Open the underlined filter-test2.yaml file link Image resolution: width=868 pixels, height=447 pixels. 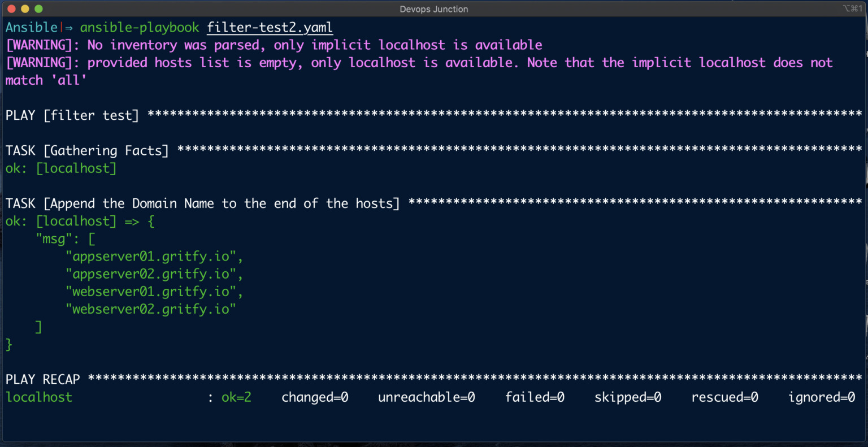tap(270, 27)
